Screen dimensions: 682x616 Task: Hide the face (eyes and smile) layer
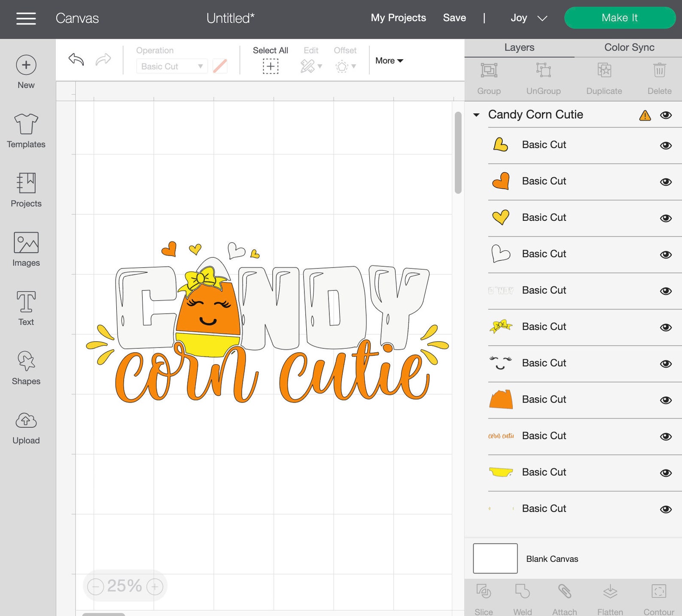pyautogui.click(x=666, y=364)
